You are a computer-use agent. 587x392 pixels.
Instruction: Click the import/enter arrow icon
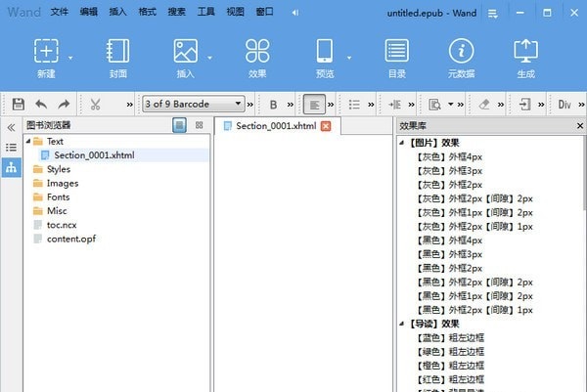click(524, 105)
